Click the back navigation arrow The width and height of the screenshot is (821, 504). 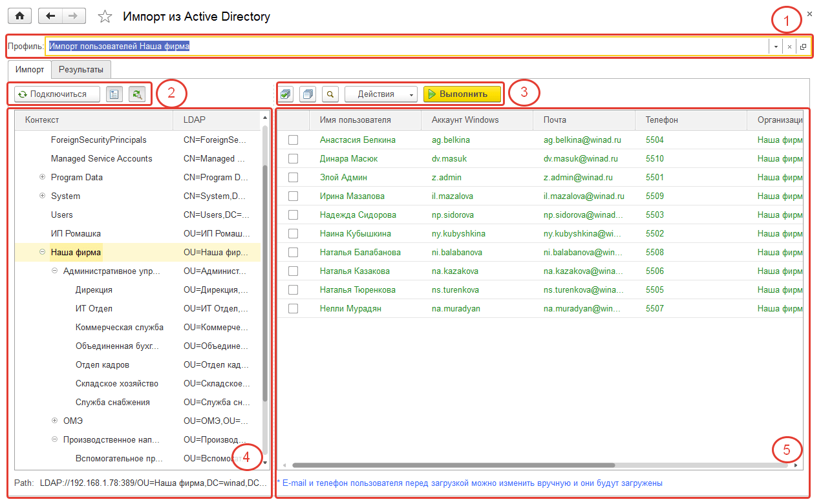pos(50,16)
